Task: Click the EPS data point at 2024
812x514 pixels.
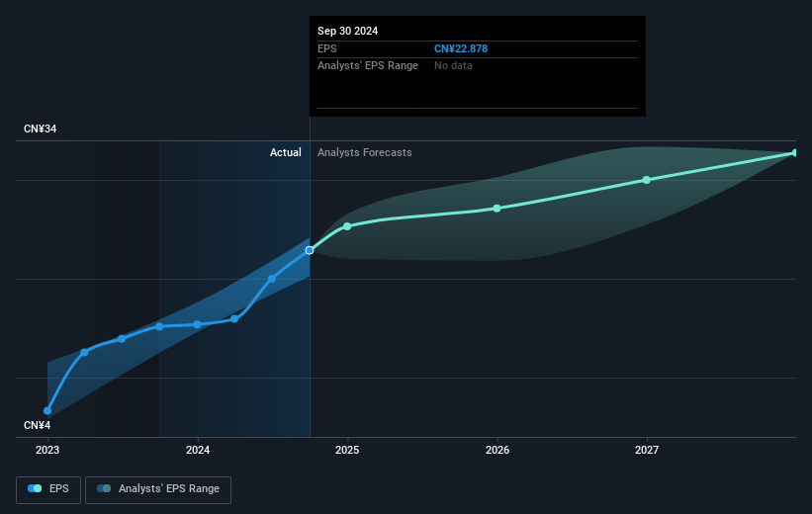Action: click(x=197, y=324)
